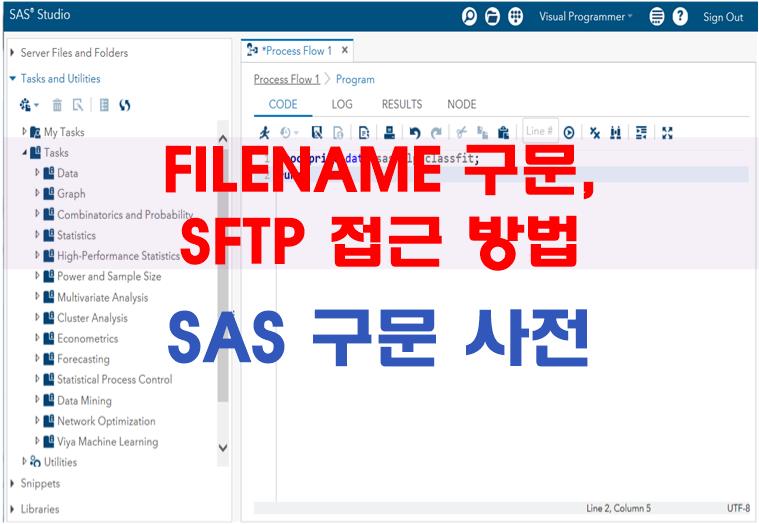Click the edit task list icon in the Tasks toolbar

pos(104,105)
